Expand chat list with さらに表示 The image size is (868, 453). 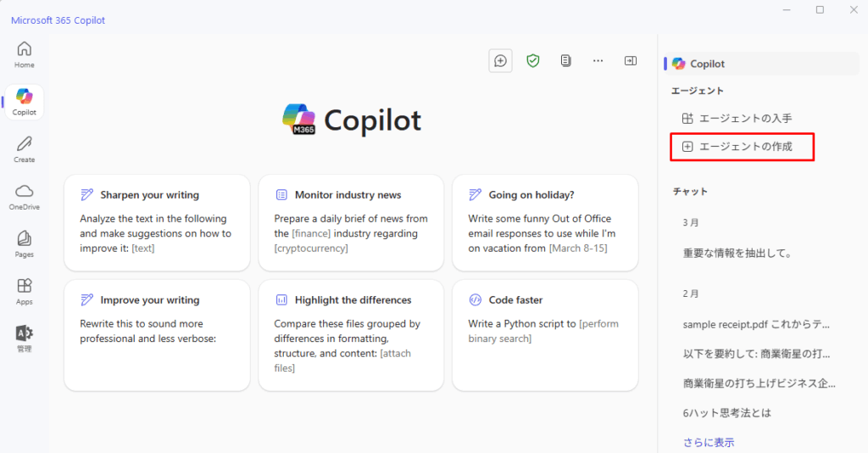709,442
